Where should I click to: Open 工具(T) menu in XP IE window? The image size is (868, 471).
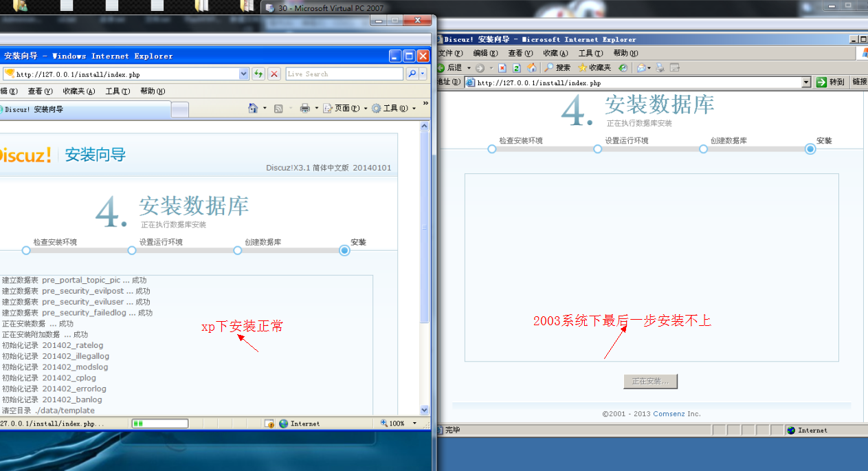pos(118,91)
